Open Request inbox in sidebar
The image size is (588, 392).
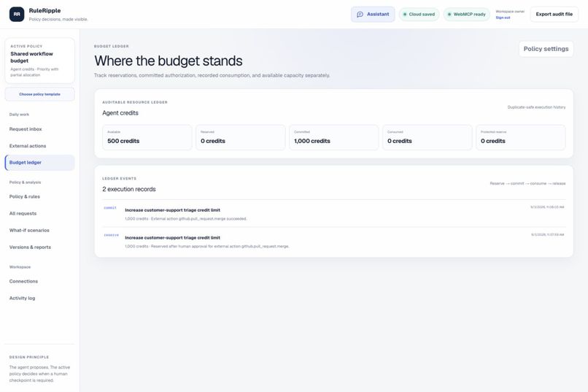click(x=39, y=129)
